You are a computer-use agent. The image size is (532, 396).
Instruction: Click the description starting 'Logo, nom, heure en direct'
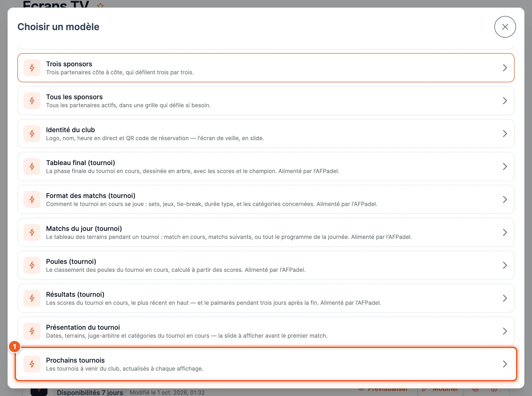[155, 138]
